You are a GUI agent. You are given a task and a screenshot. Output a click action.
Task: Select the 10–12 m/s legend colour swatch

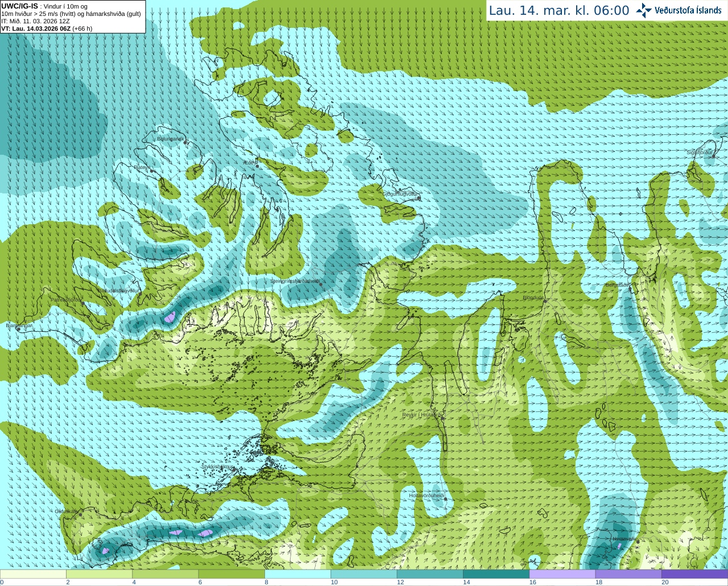click(x=363, y=574)
